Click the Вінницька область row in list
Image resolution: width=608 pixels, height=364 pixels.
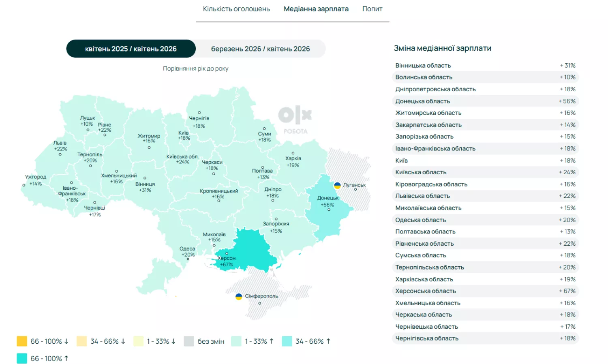pyautogui.click(x=485, y=65)
